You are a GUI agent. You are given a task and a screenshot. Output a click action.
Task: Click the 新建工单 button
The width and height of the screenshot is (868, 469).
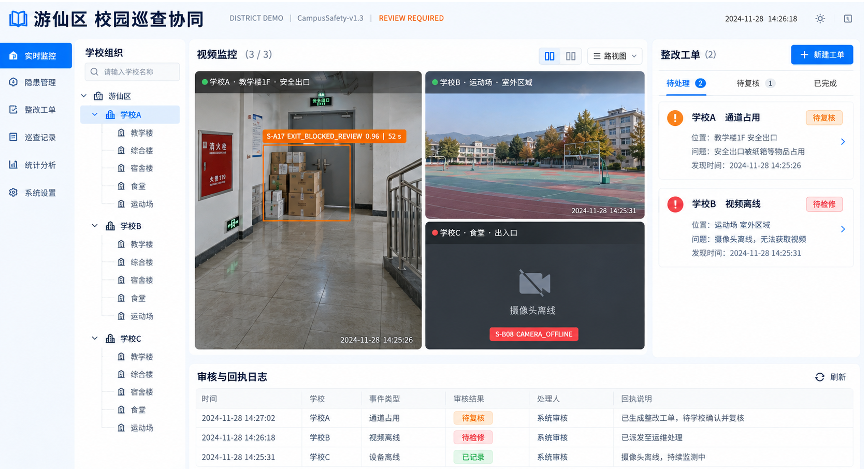[x=822, y=55]
